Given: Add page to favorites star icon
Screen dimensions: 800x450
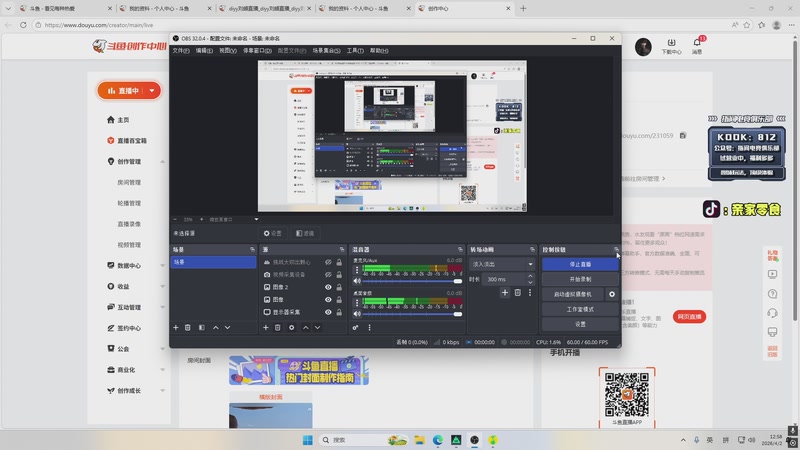Looking at the screenshot, I should pos(747,24).
